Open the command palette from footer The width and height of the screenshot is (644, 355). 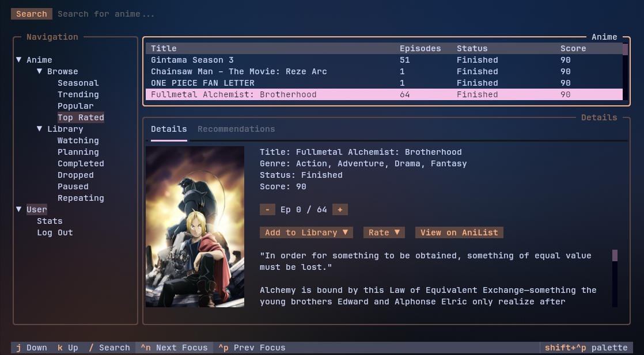click(586, 348)
